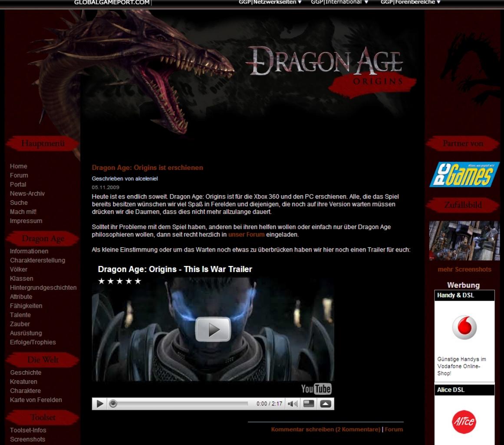Click mehr Screenshots link
504x445 pixels.
point(464,269)
